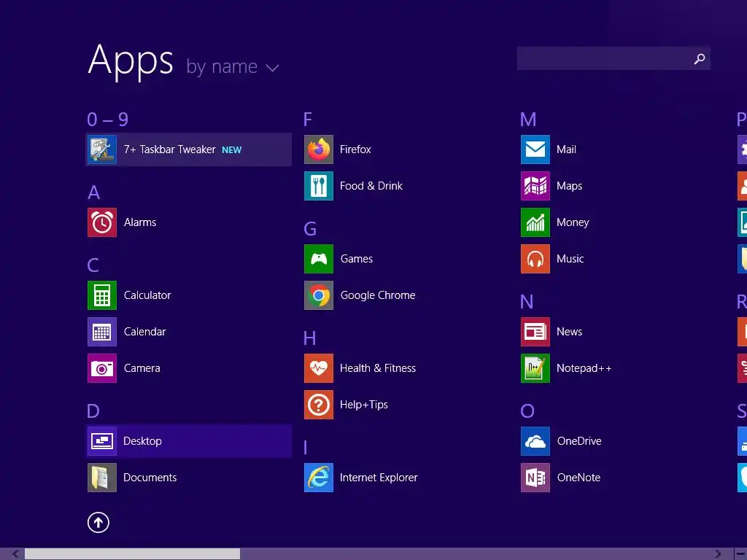Click the 'Calculator' label text
Screen dimensions: 747x560
pyautogui.click(x=147, y=295)
